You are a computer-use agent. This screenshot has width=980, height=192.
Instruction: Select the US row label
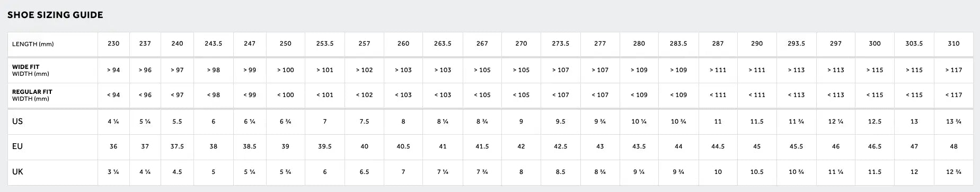point(17,121)
